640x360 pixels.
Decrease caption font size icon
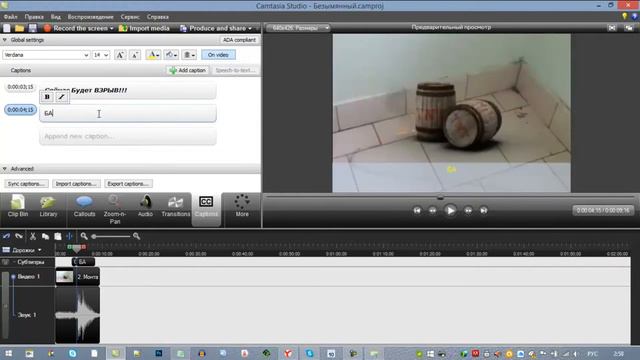tap(135, 55)
